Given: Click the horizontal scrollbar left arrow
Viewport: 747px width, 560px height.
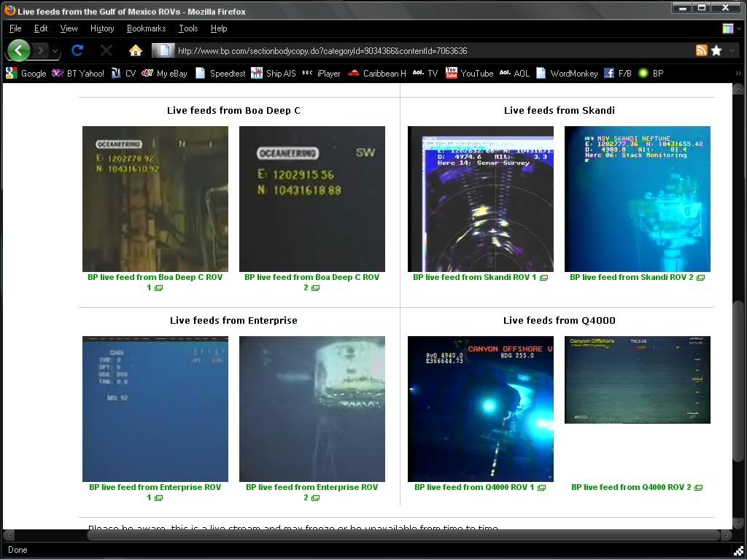Looking at the screenshot, I should [9, 535].
